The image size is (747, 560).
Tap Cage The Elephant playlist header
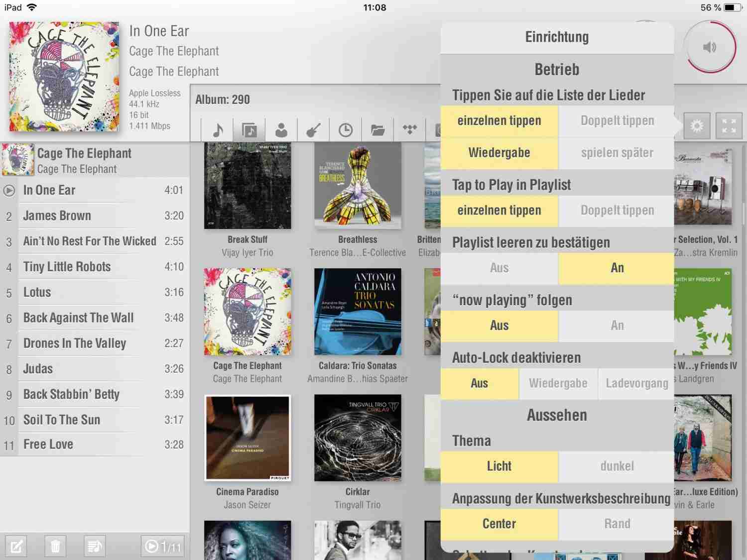pos(95,160)
